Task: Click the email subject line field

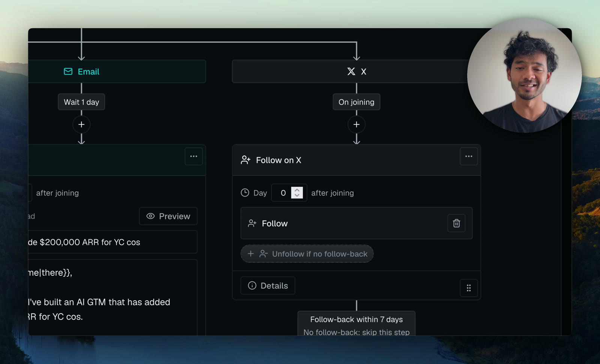Action: pos(112,242)
